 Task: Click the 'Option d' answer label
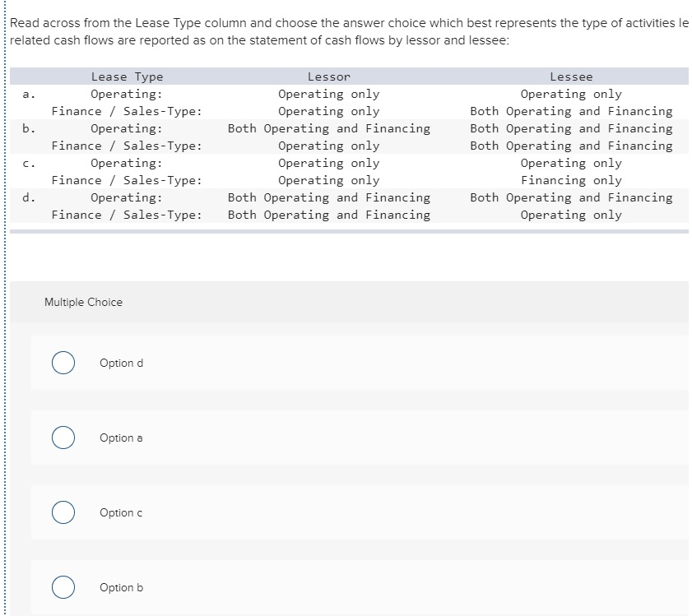click(x=121, y=363)
